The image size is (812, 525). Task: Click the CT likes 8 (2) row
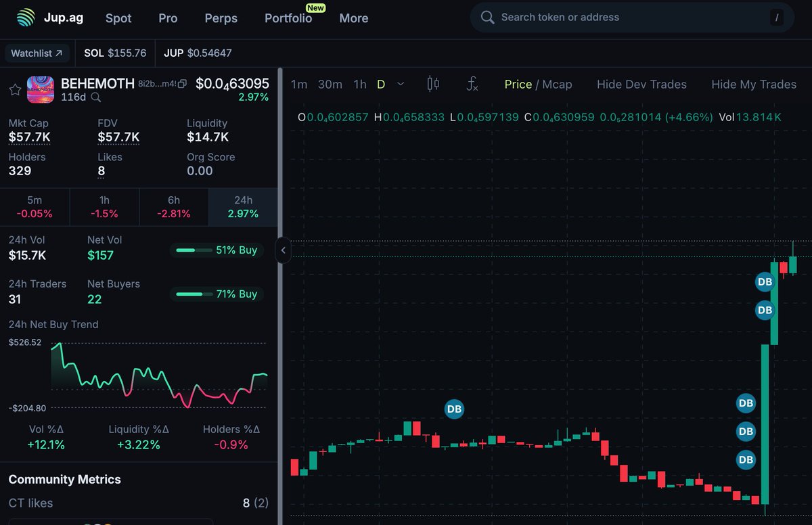[139, 503]
